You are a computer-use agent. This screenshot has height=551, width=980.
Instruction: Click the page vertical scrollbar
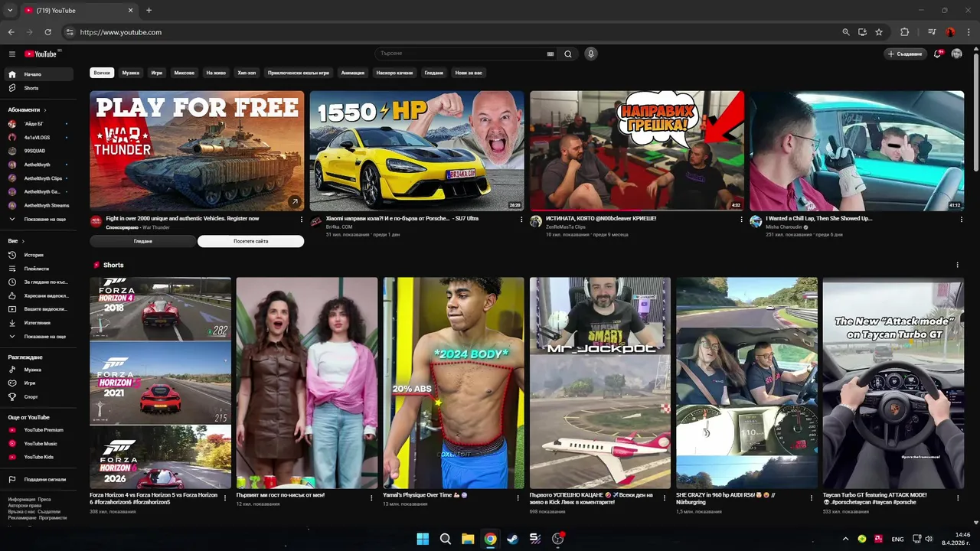click(975, 111)
